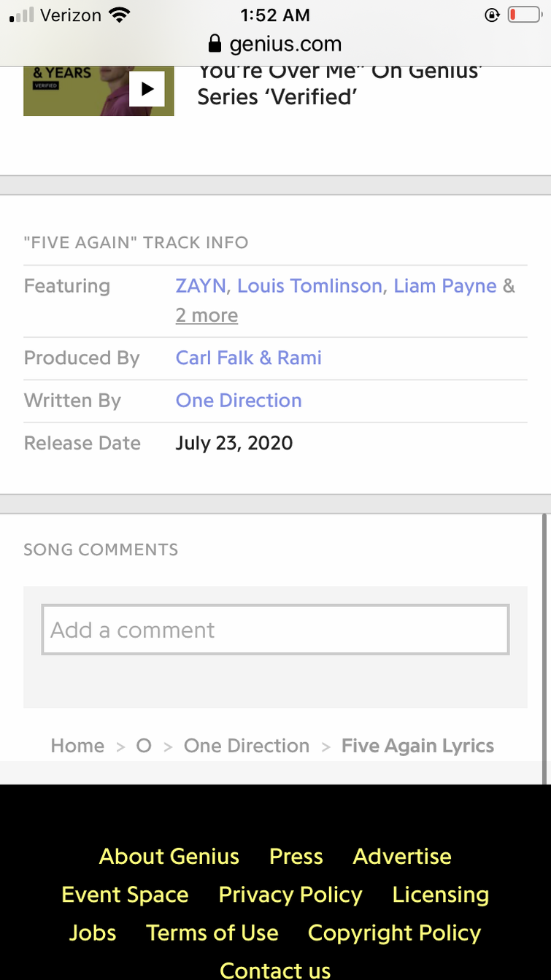Tap the lock icon beside genius.com
The image size is (551, 980).
click(215, 45)
